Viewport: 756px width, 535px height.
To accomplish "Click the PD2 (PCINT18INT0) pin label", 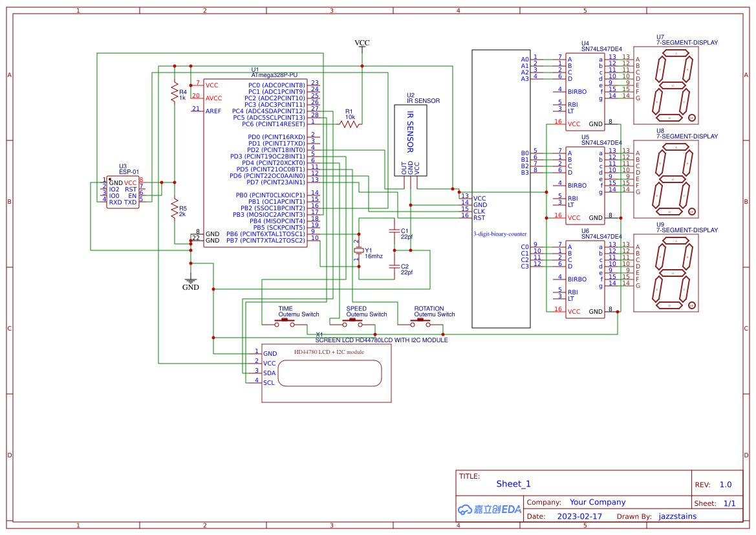I will 275,150.
